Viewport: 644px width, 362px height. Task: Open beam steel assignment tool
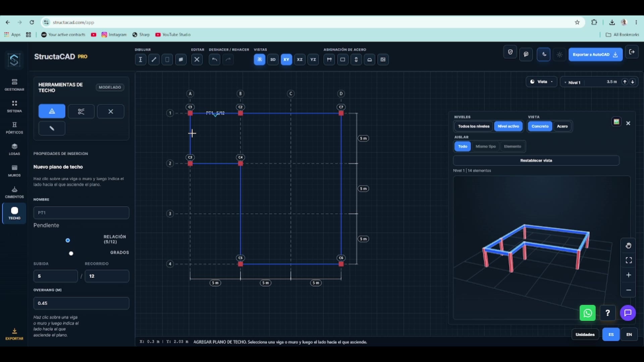pyautogui.click(x=329, y=60)
